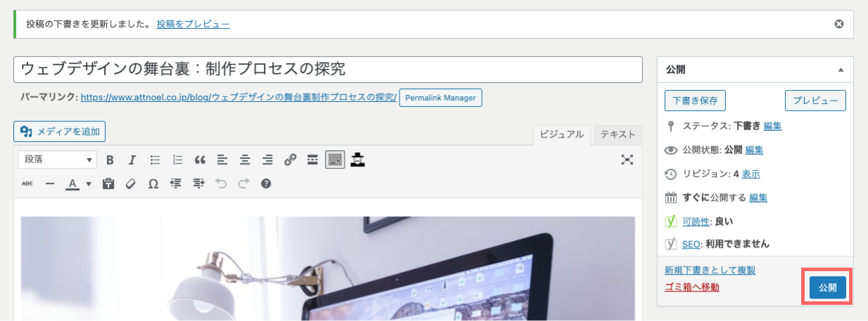Edit the post title field
Image resolution: width=868 pixels, height=321 pixels.
(x=328, y=70)
